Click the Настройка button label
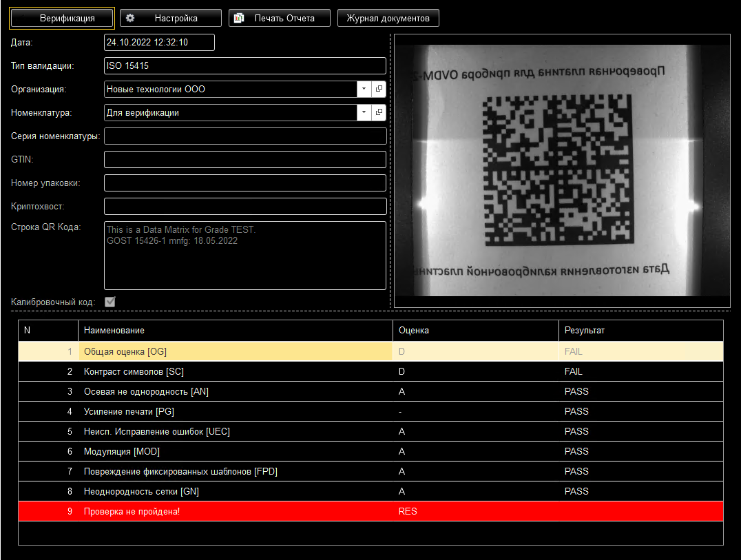The image size is (741, 560). coord(176,18)
